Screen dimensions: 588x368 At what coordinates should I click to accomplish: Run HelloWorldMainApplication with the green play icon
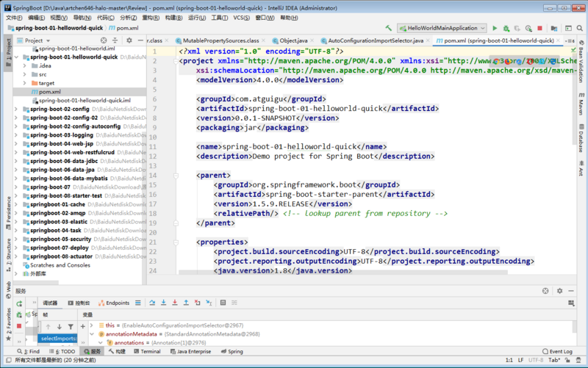(495, 28)
